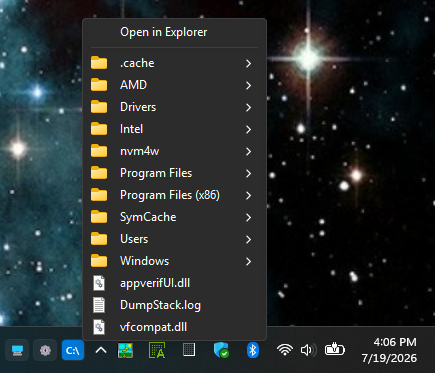Expand the Intel folder submenu arrow
Screen dimensions: 435x373
tap(248, 129)
